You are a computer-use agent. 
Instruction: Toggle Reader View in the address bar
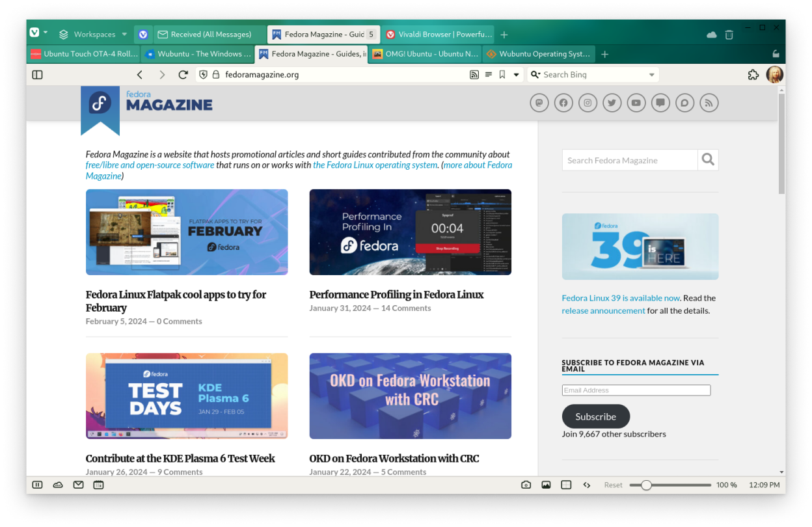[x=489, y=75]
